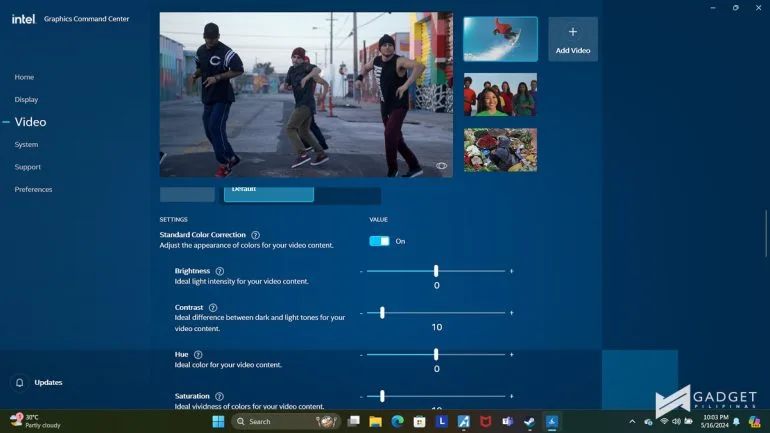Open Microsoft Teams from the taskbar
The image size is (770, 433).
507,422
